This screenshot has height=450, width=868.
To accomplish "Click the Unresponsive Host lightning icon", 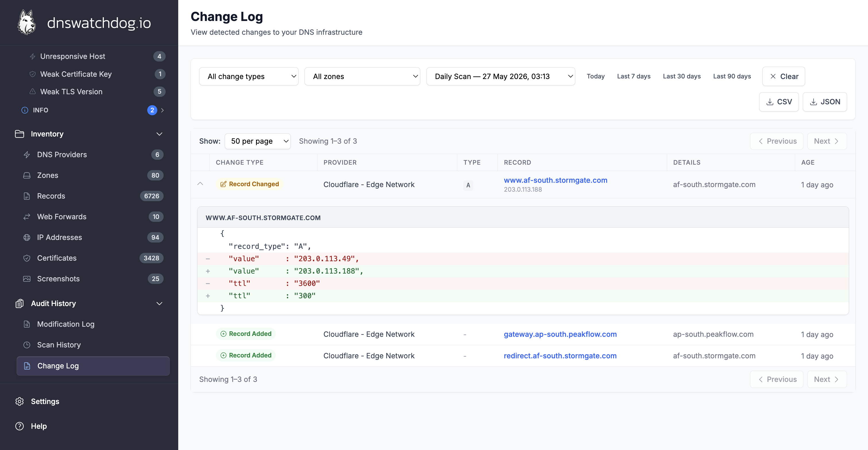I will coord(33,56).
